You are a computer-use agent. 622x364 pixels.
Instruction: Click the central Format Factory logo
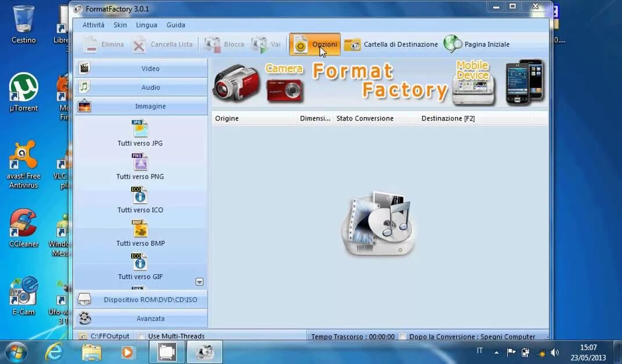click(x=378, y=224)
